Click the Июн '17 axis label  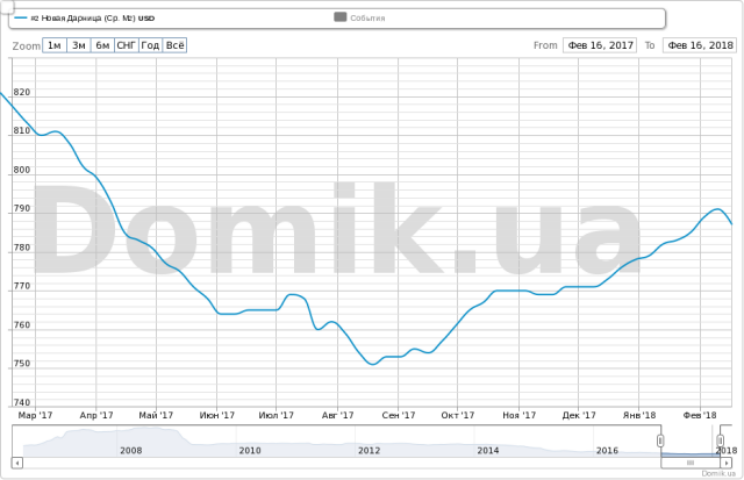(x=217, y=415)
